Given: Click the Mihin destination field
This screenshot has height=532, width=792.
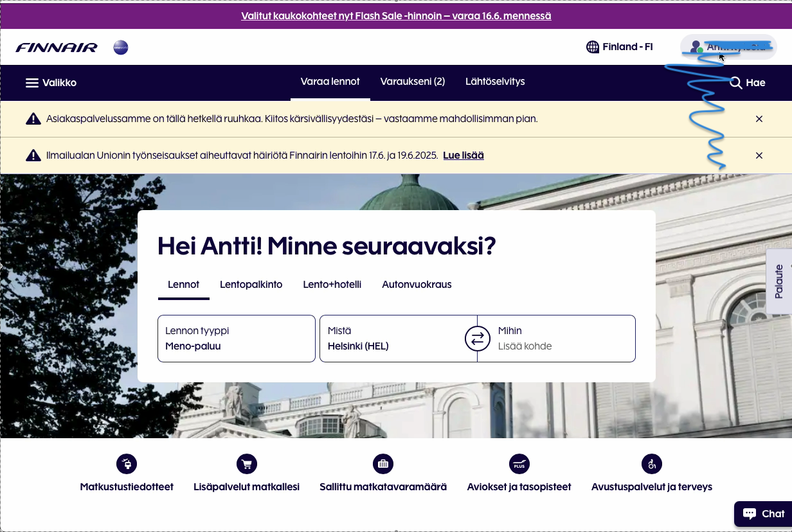Looking at the screenshot, I should pyautogui.click(x=556, y=339).
